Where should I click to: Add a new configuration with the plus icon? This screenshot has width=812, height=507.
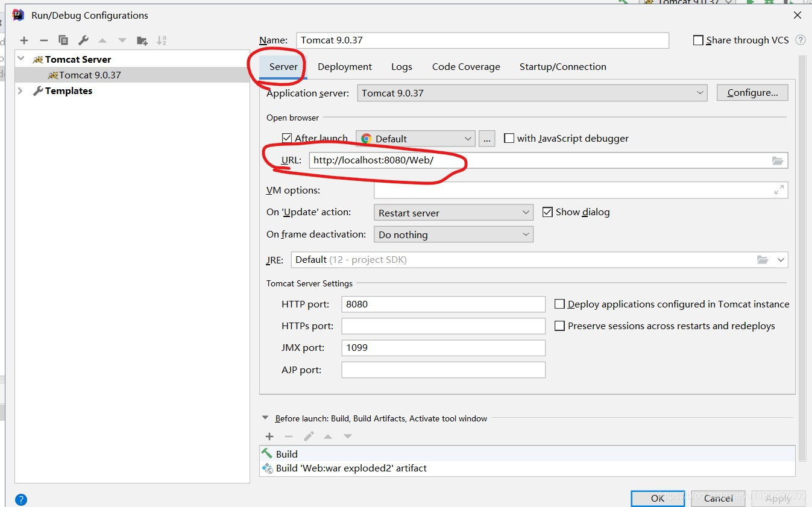[24, 40]
